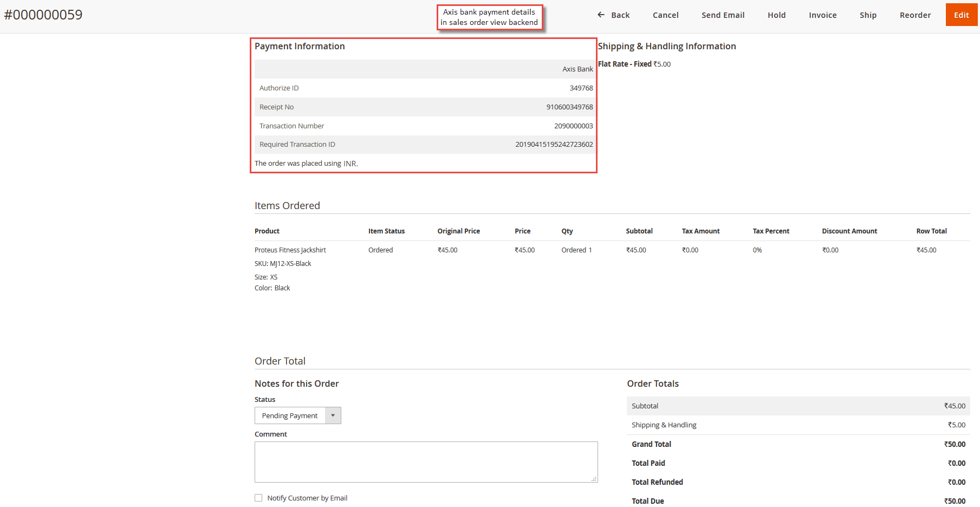The width and height of the screenshot is (980, 507).
Task: Enable Notify Customer by Email checkbox
Action: pos(258,498)
